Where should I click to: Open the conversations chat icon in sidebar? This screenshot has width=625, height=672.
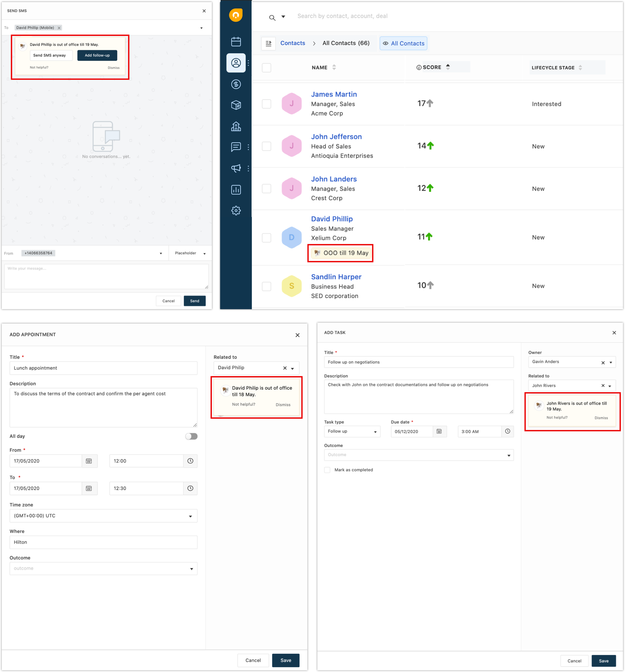coord(236,147)
